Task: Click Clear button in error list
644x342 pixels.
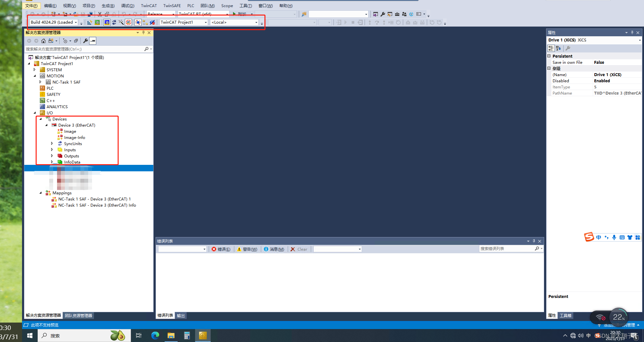Action: (299, 249)
